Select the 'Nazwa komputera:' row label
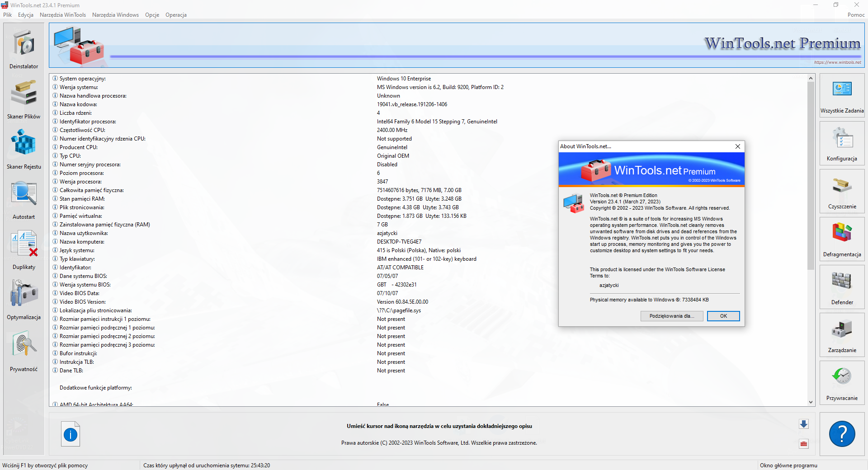 pos(82,242)
